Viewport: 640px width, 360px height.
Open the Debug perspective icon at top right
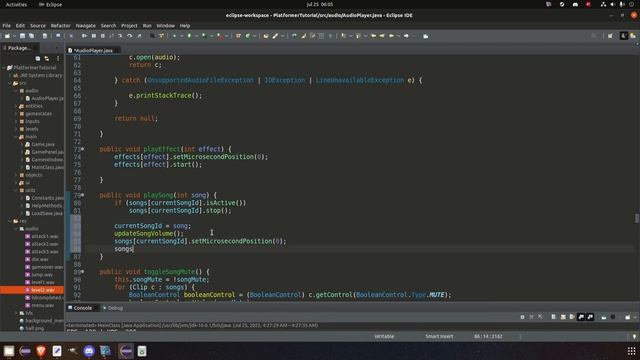[x=633, y=36]
